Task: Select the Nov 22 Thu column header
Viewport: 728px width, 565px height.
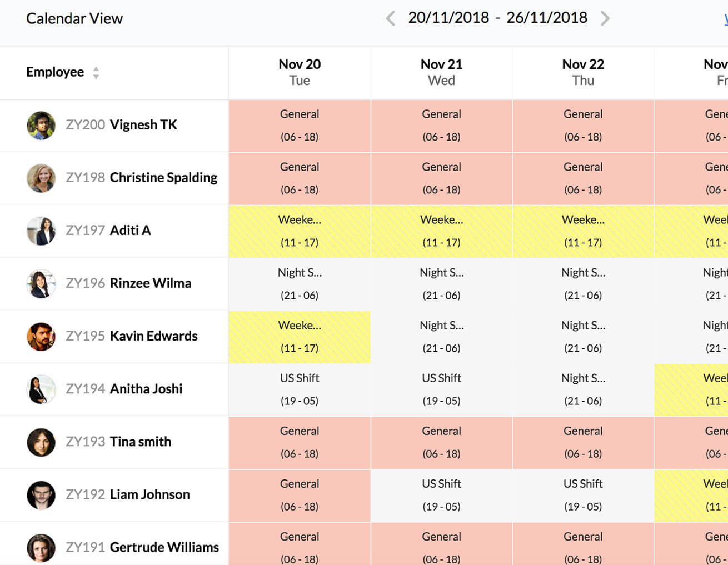Action: click(583, 72)
